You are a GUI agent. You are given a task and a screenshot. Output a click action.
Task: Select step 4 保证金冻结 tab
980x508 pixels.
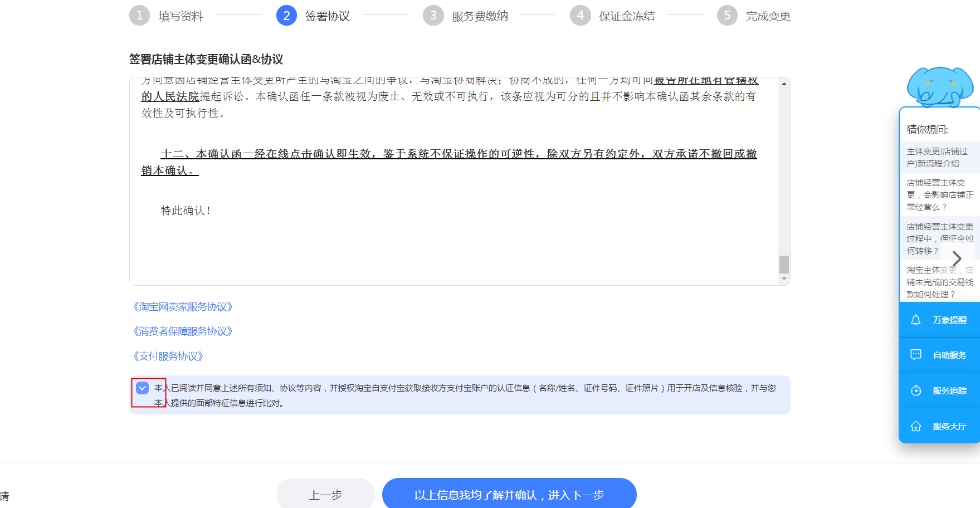coord(612,16)
